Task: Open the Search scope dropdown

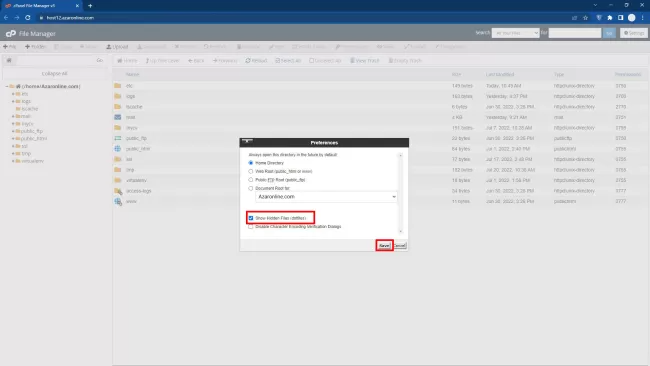Action: coord(515,33)
